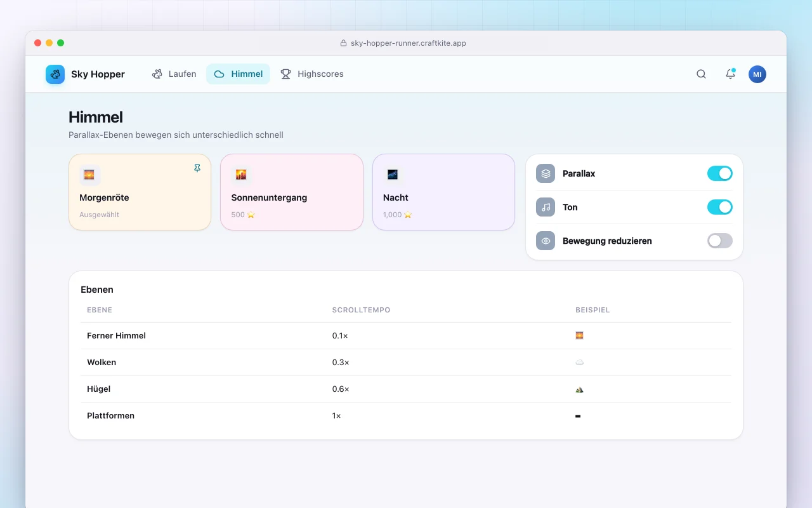This screenshot has height=508, width=812.
Task: Open the MI user avatar menu
Action: [x=757, y=74]
